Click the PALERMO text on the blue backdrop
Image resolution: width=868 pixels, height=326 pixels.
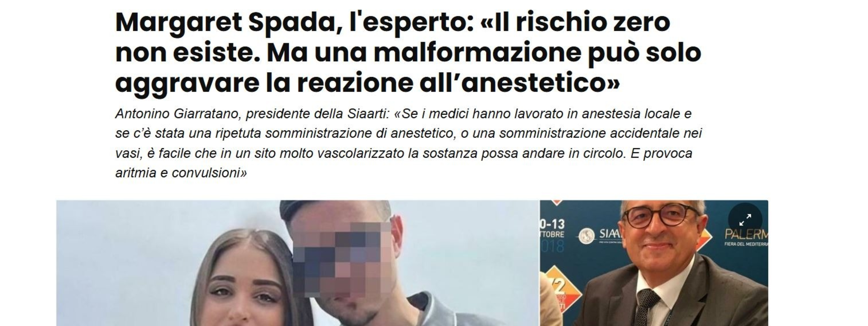(x=746, y=234)
